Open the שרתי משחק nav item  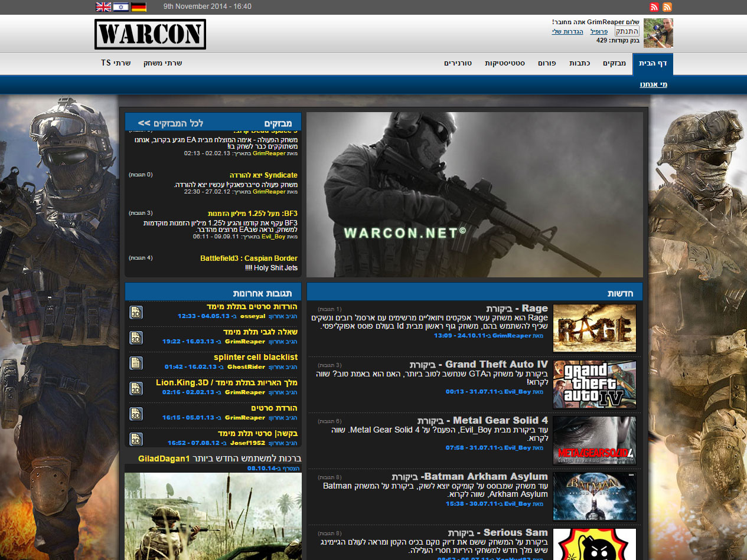163,63
